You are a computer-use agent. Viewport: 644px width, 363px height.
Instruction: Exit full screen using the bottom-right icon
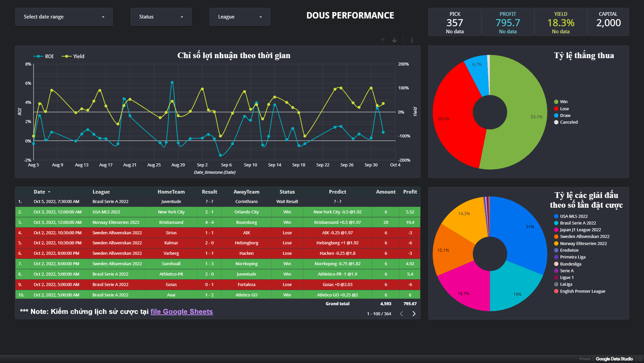(x=640, y=359)
